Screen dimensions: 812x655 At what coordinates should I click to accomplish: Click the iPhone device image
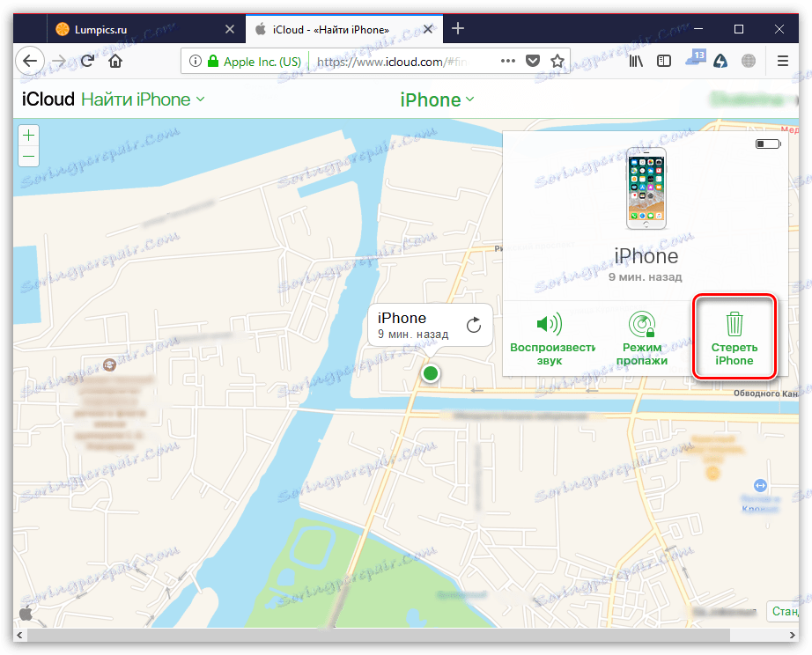click(x=646, y=188)
